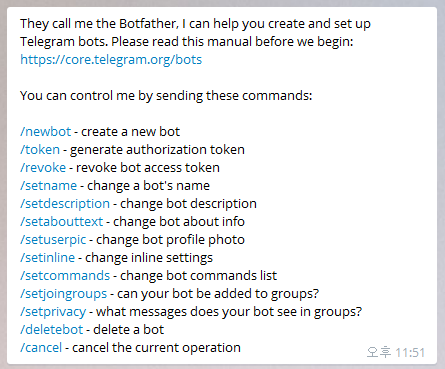Choose the /setinline command link

48,258
